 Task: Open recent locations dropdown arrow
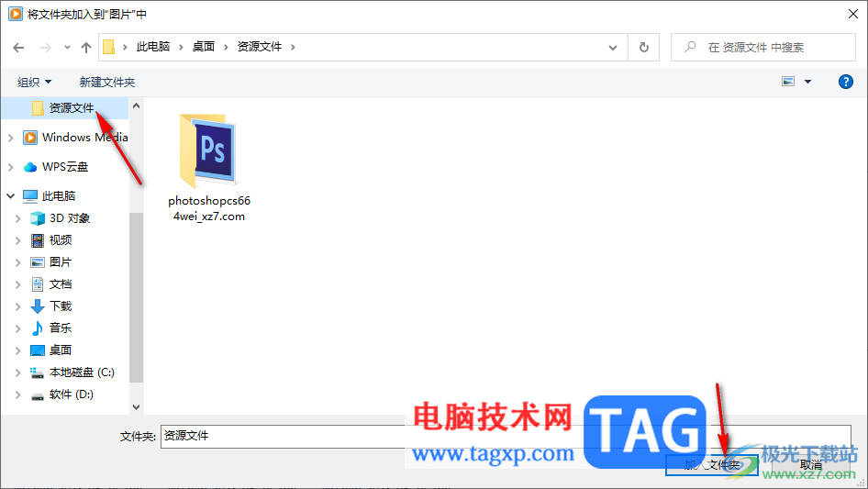click(67, 48)
